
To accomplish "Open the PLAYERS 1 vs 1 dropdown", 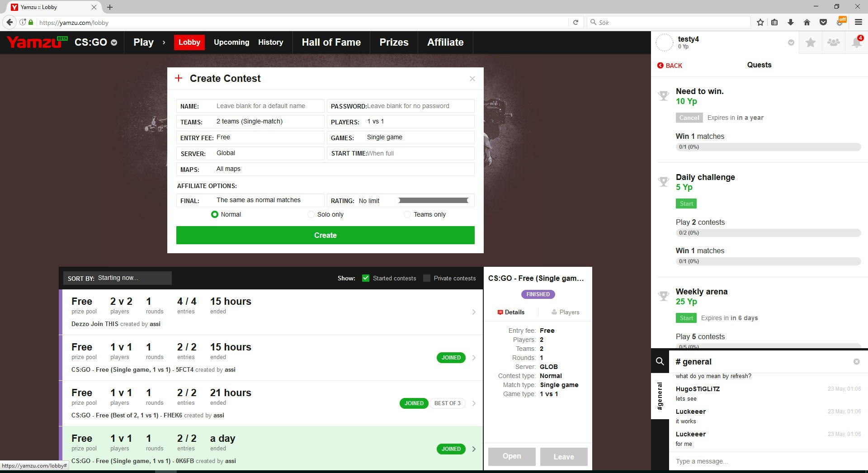I will [401, 122].
